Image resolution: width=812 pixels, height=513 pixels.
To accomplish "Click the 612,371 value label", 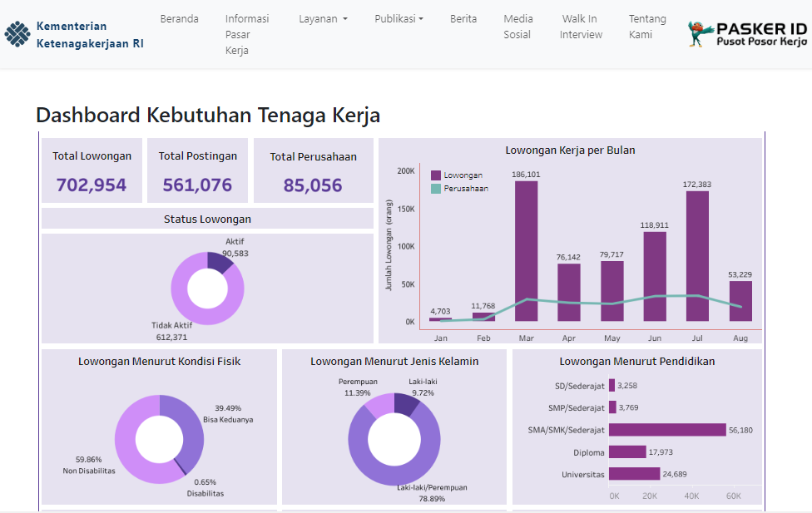I will [172, 337].
